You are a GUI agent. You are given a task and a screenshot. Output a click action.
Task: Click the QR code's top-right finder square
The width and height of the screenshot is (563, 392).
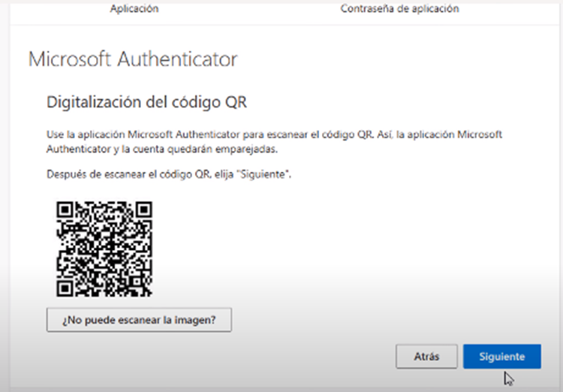click(x=143, y=210)
